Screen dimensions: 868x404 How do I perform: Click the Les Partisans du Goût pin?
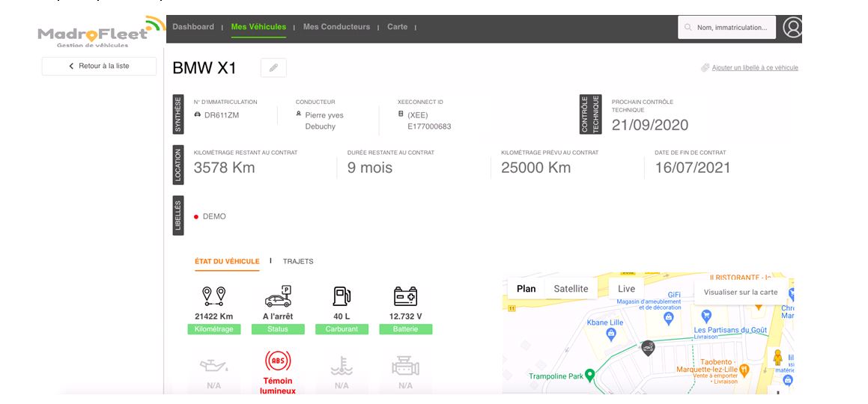pos(705,316)
